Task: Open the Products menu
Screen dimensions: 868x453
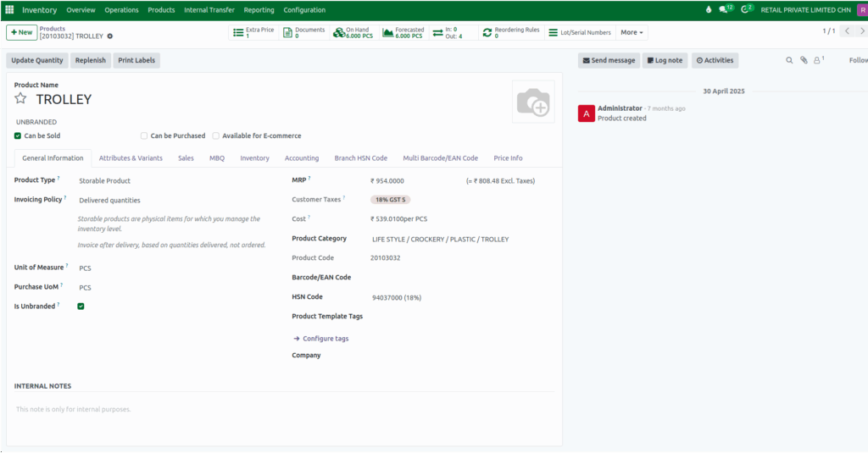Action: coord(161,10)
